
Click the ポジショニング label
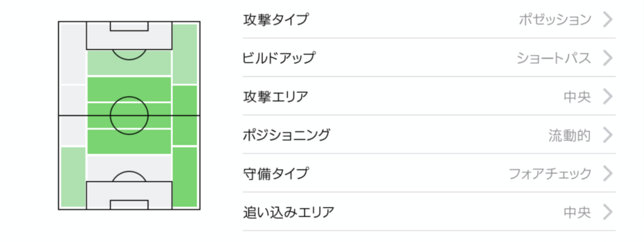coord(286,135)
